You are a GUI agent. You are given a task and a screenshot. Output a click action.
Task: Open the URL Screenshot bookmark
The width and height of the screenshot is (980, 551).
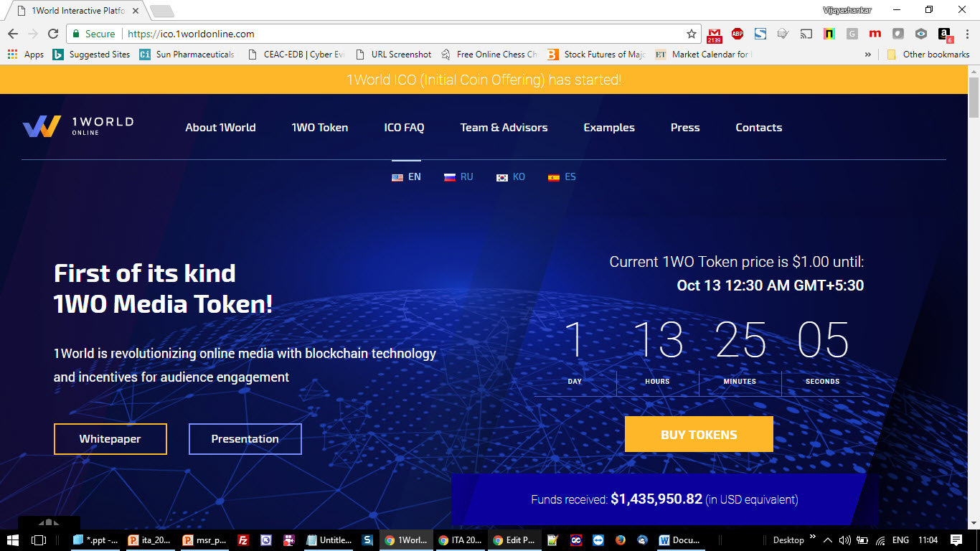click(x=393, y=55)
